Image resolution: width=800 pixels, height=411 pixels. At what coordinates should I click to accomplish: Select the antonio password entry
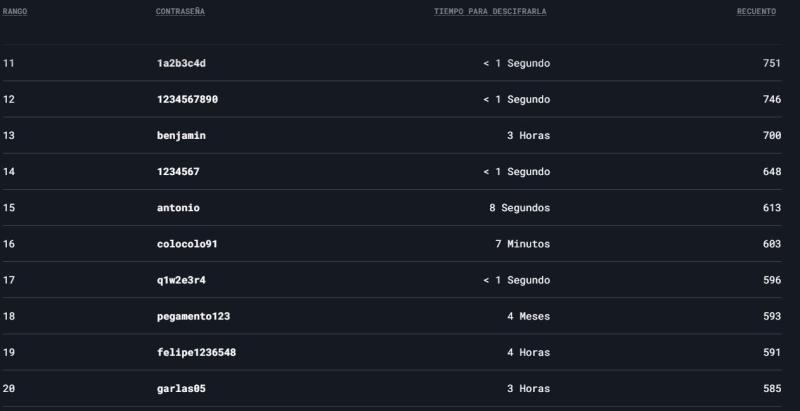point(178,207)
